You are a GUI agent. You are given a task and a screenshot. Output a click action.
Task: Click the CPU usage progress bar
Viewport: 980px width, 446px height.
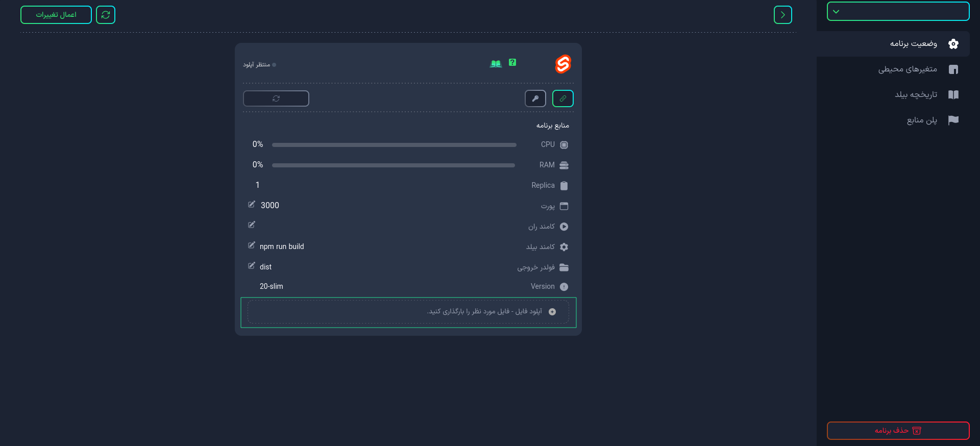[394, 145]
